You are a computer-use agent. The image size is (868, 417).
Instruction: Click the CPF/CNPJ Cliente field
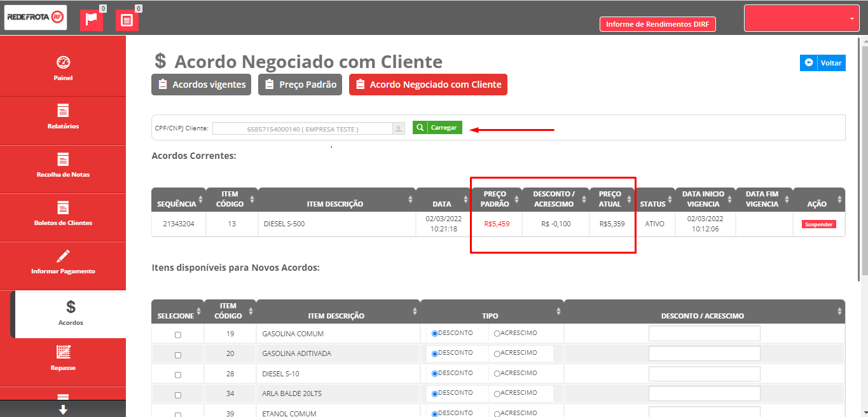tap(303, 129)
